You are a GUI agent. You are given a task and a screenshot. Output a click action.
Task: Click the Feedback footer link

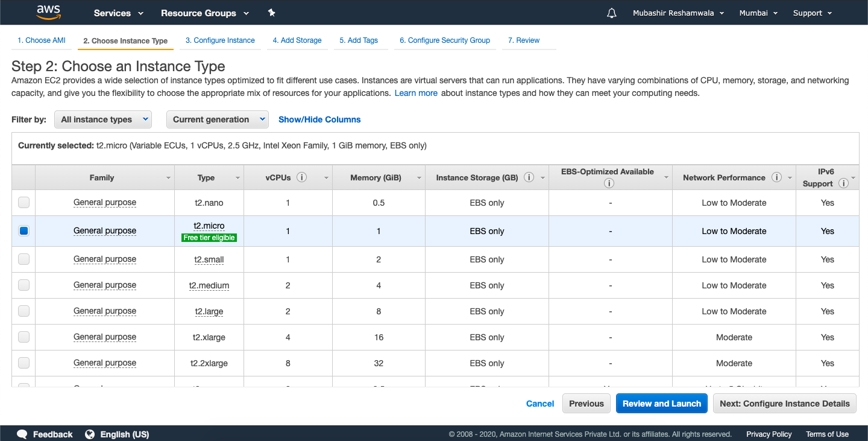(x=52, y=434)
